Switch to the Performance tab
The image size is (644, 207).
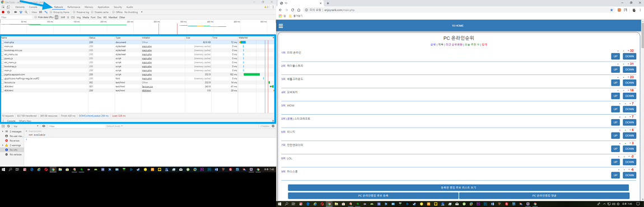point(74,7)
